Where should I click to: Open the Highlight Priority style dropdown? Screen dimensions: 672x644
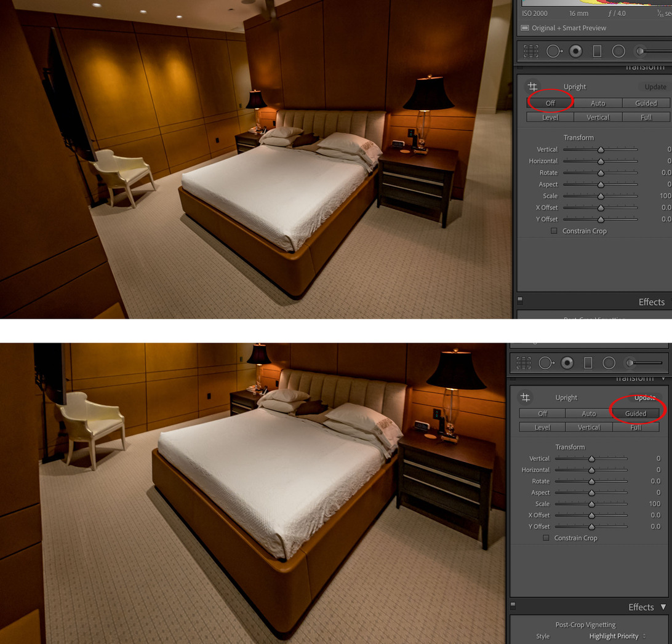tap(618, 636)
